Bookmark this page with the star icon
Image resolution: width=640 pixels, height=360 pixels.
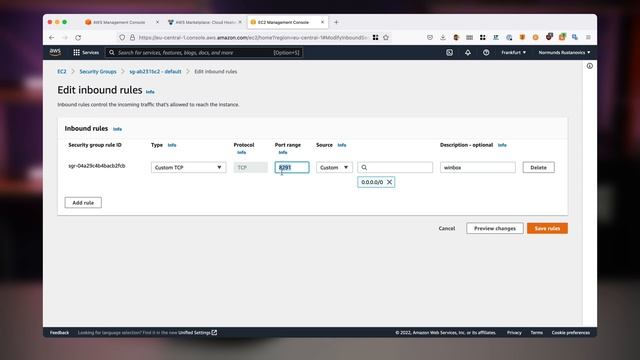386,38
